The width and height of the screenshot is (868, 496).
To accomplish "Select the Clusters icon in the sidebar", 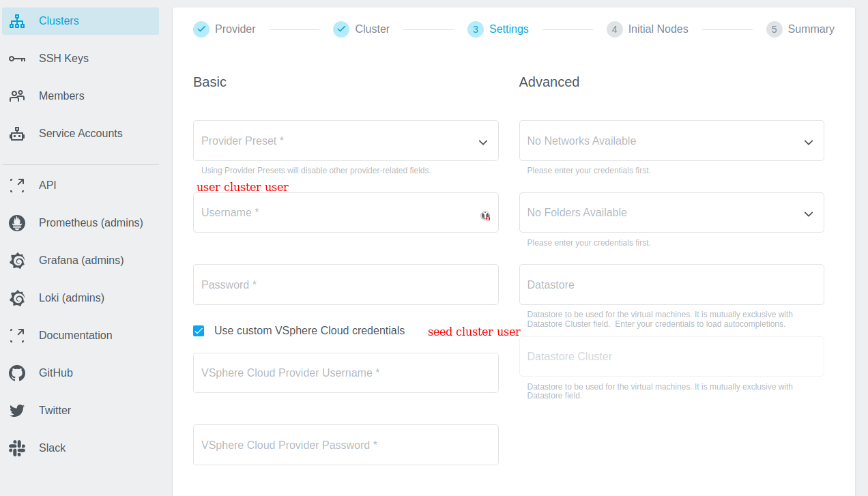I will 16,21.
